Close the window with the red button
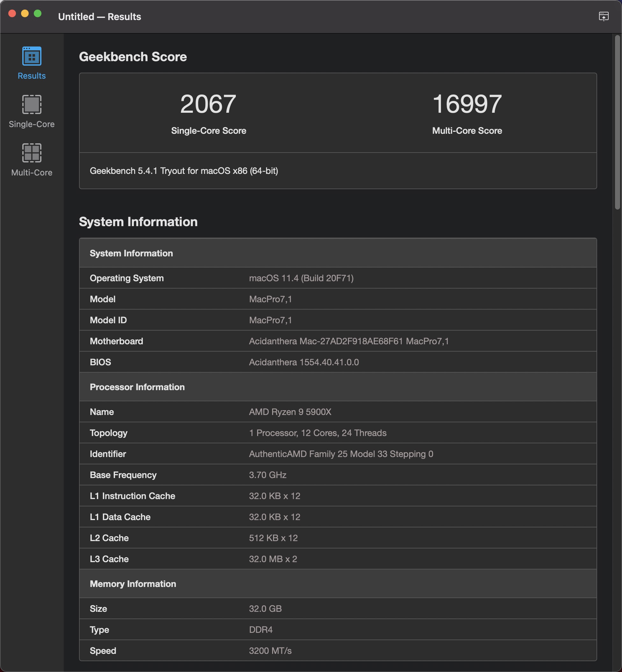 (12, 13)
